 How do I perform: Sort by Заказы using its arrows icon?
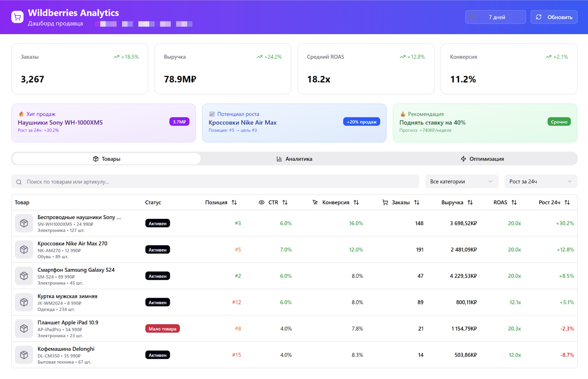pyautogui.click(x=417, y=202)
